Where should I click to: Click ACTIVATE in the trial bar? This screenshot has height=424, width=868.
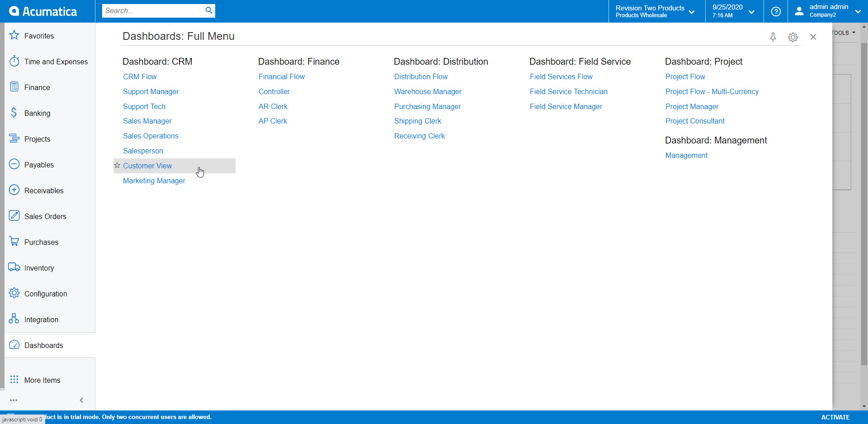point(835,417)
